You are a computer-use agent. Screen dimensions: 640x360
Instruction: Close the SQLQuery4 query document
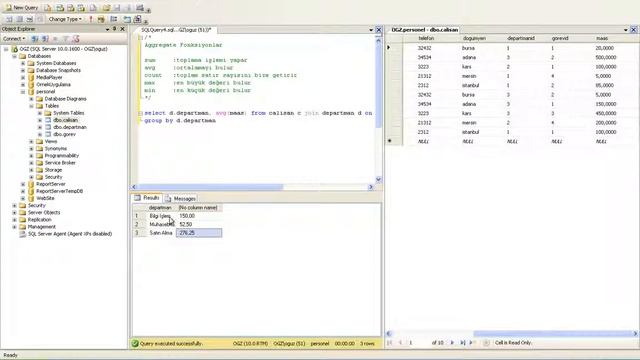(379, 30)
